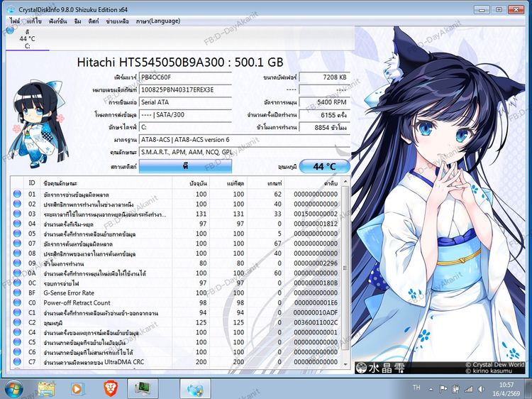Click the attribute list vertical scrollbar thumb
The height and width of the screenshot is (399, 532).
coord(345,268)
